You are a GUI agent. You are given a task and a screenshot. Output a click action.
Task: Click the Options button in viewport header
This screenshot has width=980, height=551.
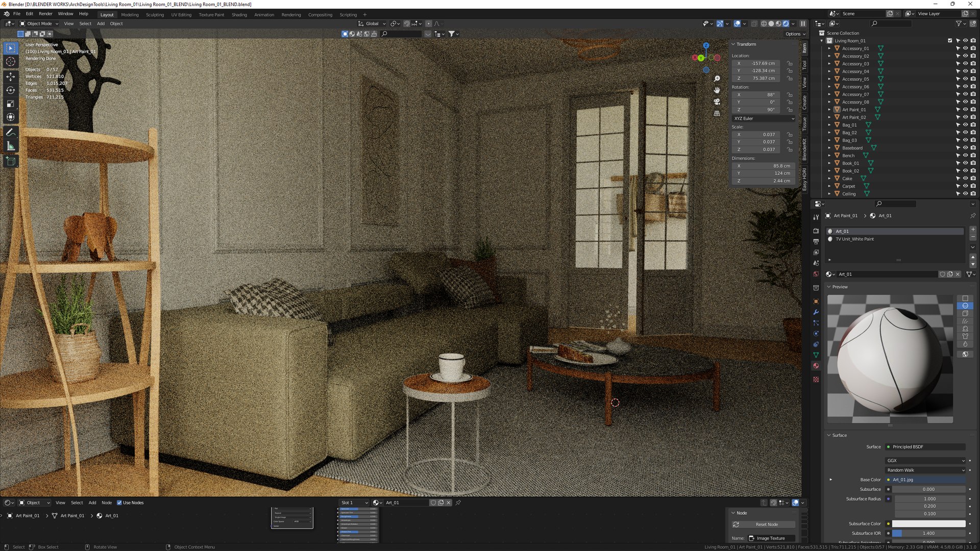pos(795,34)
